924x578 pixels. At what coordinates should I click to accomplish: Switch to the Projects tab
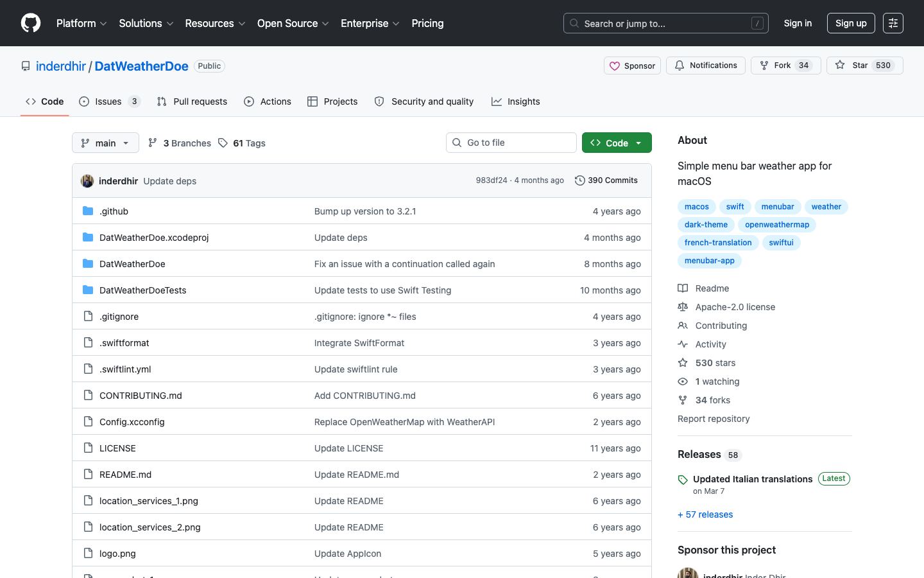[x=332, y=101]
